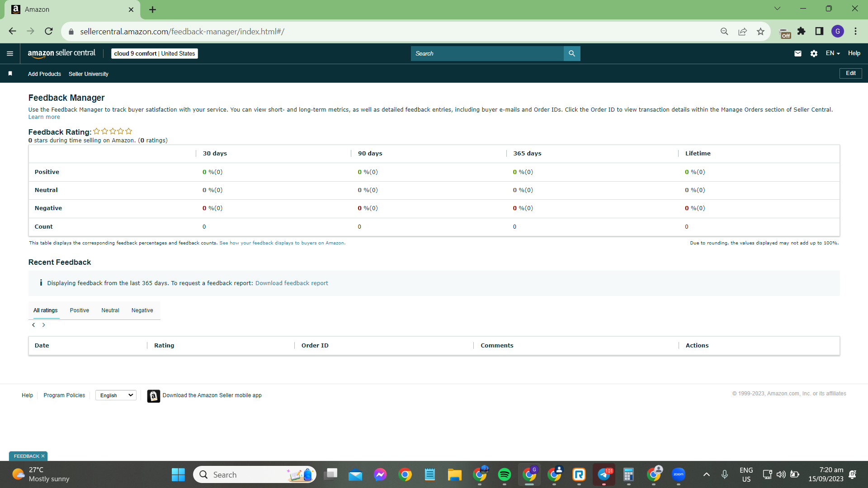This screenshot has width=868, height=488.
Task: Open the English language select in footer
Action: coord(116,395)
